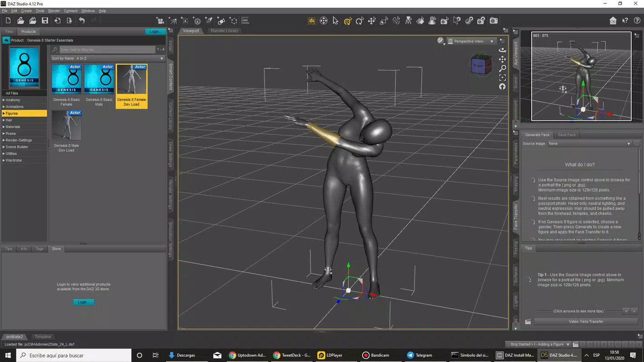Activate the Universal manipulator tool

(348, 21)
